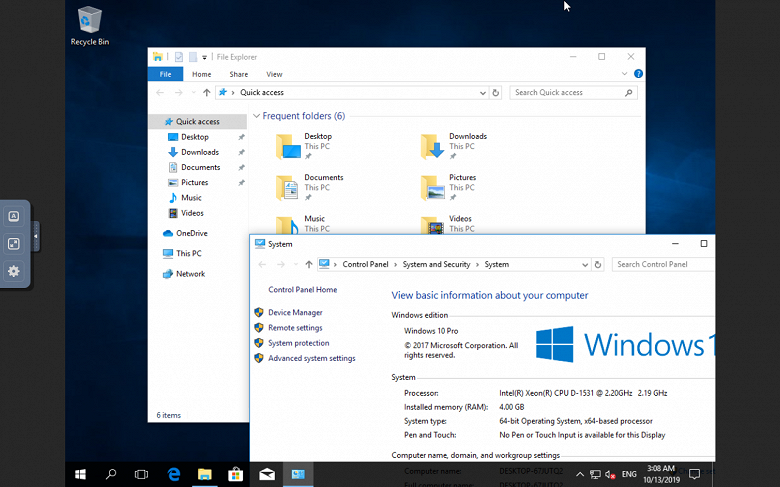Launch the Mail app from taskbar
This screenshot has height=487, width=780.
pyautogui.click(x=267, y=474)
